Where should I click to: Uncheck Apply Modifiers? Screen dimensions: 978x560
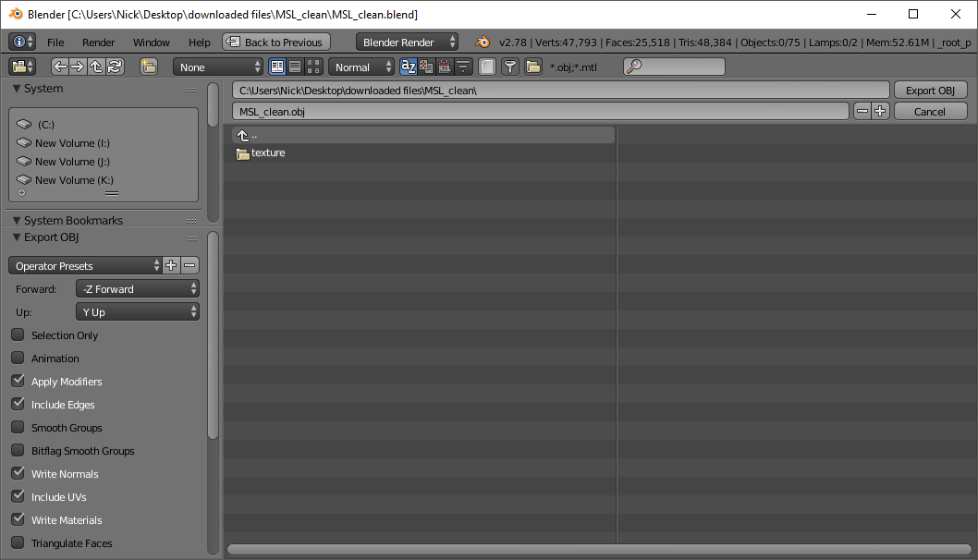18,381
